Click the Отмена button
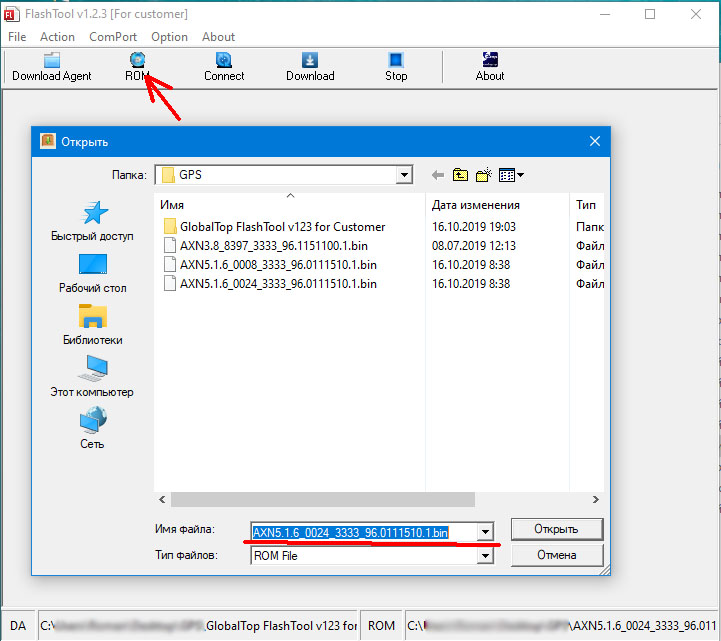Viewport: 721px width, 641px height. coord(556,555)
